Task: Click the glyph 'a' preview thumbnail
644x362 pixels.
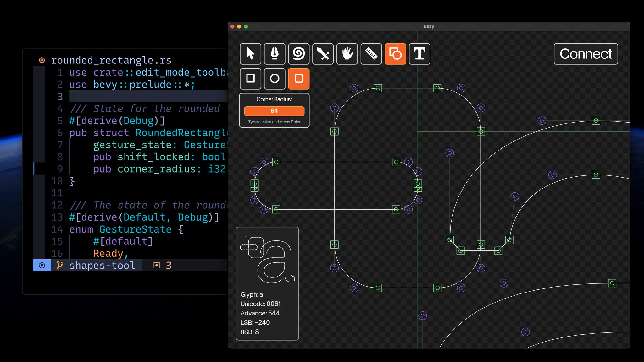Action: tap(267, 259)
